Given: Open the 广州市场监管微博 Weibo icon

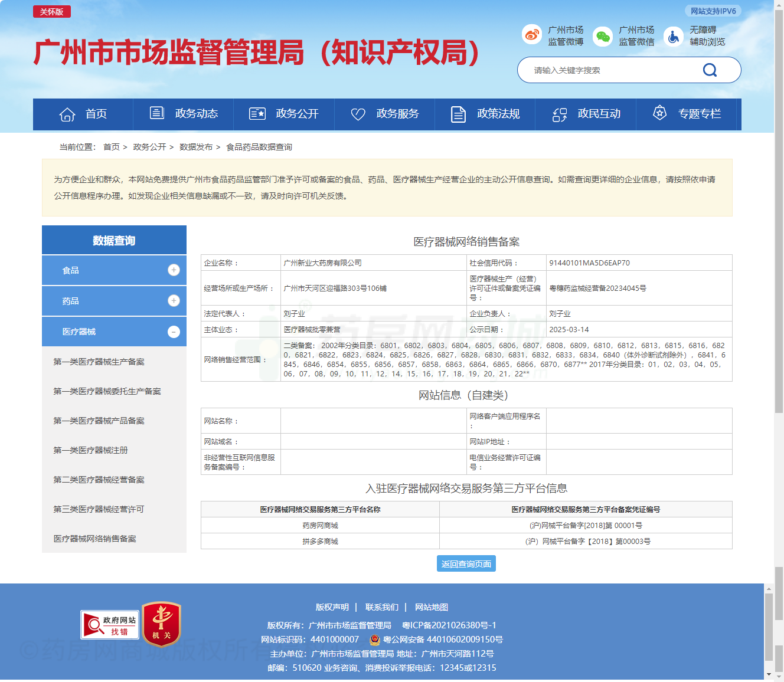Looking at the screenshot, I should (x=532, y=35).
